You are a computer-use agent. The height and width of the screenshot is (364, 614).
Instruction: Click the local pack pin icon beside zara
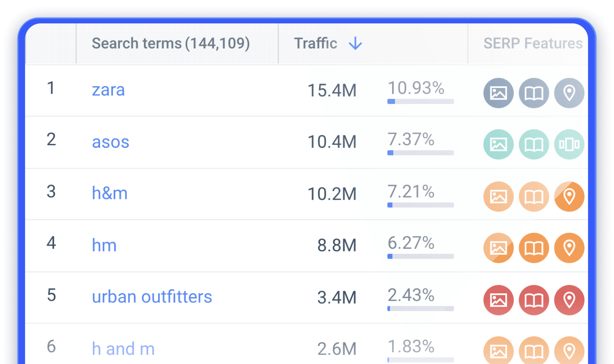pos(568,93)
